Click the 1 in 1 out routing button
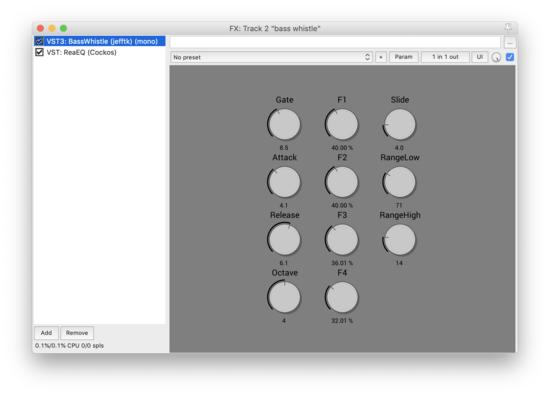Image resolution: width=550 pixels, height=396 pixels. (x=445, y=57)
